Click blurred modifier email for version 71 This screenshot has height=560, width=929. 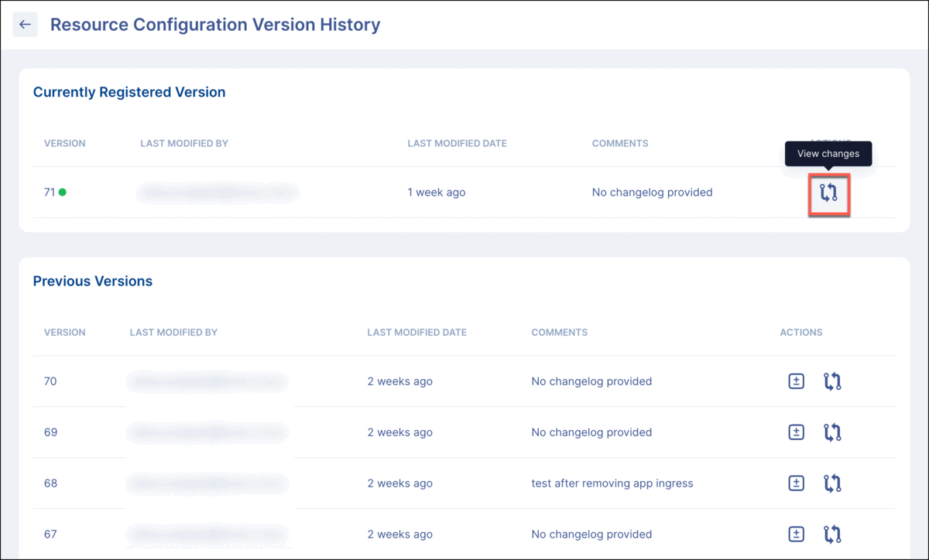[218, 193]
